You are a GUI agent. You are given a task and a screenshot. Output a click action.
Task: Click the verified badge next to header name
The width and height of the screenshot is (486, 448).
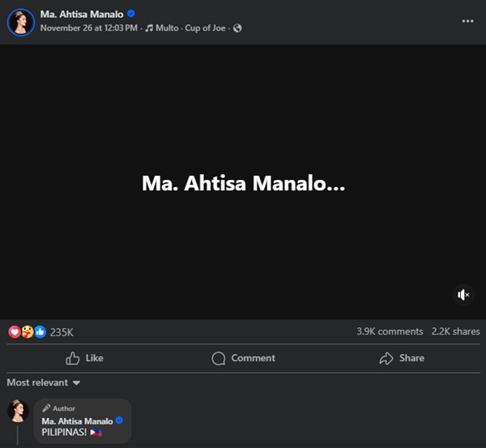131,14
